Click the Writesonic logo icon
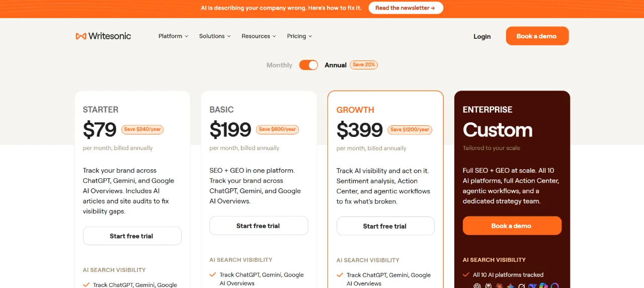The image size is (644, 288). click(80, 36)
